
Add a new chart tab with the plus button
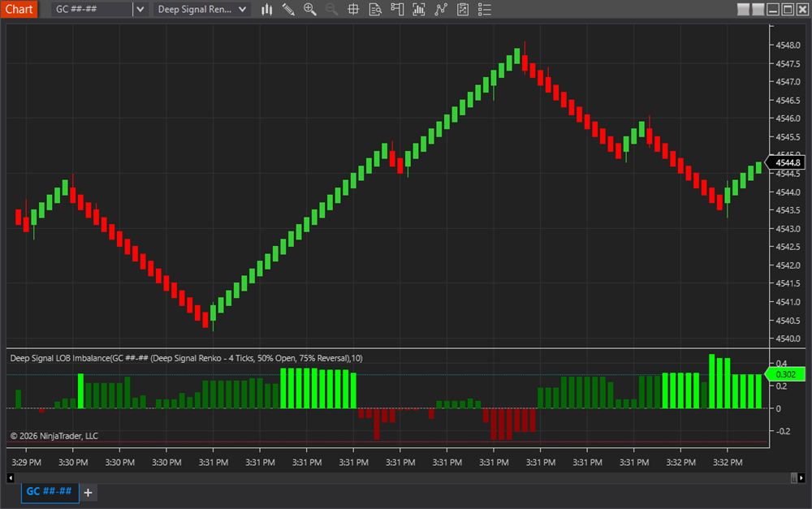(x=88, y=492)
